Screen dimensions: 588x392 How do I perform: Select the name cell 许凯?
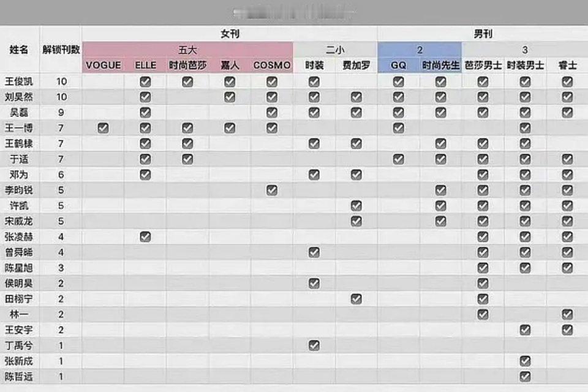(x=19, y=206)
